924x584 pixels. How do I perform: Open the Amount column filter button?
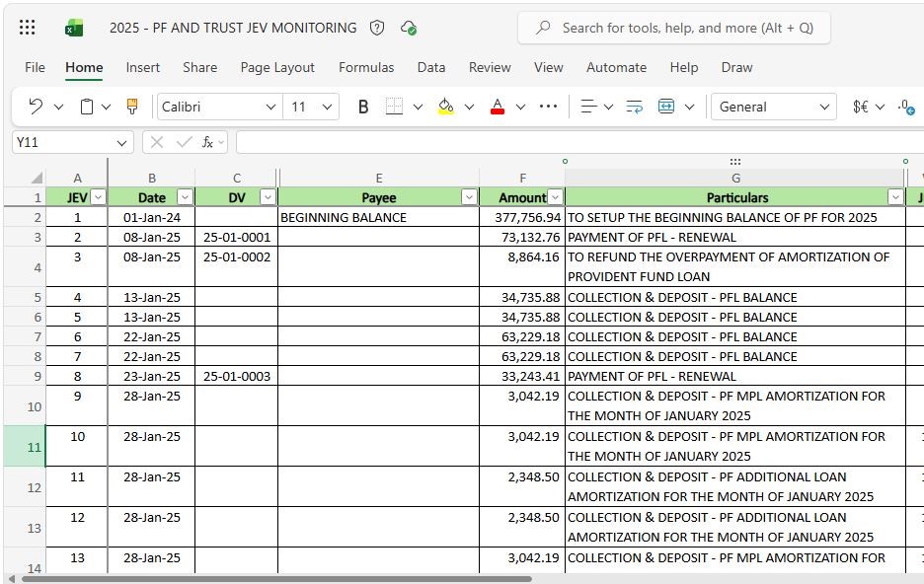click(555, 196)
